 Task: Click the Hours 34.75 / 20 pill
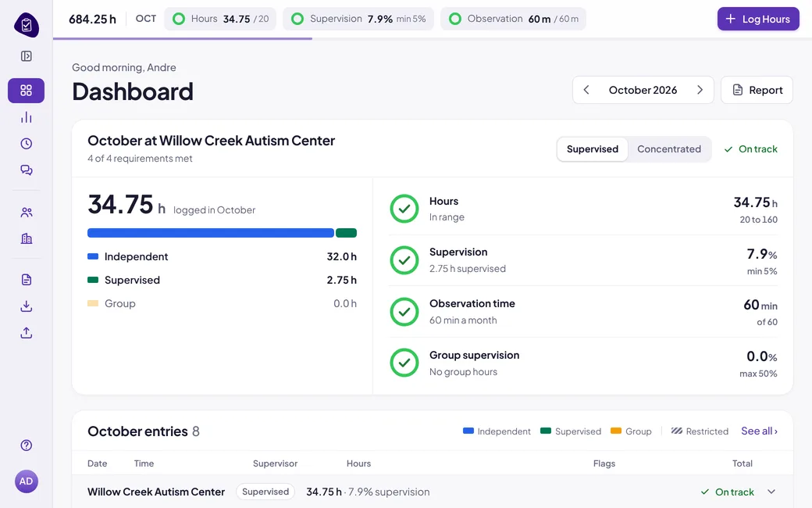[220, 20]
